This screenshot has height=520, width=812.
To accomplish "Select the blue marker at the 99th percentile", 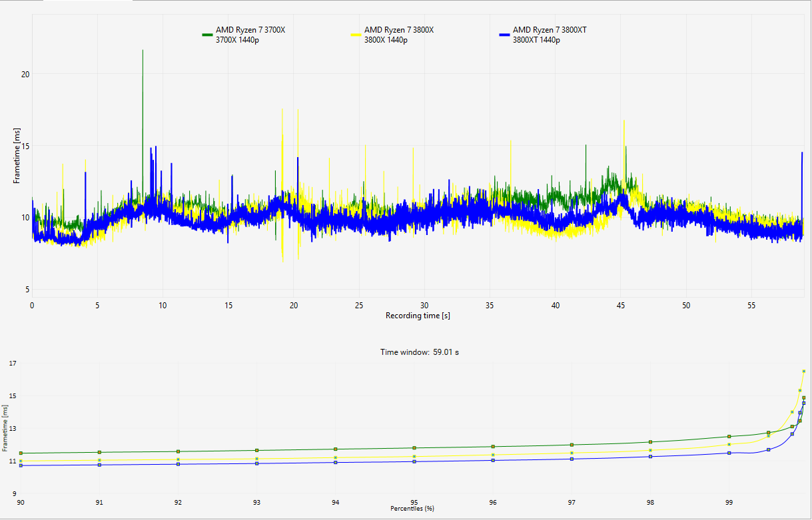I will [x=729, y=453].
